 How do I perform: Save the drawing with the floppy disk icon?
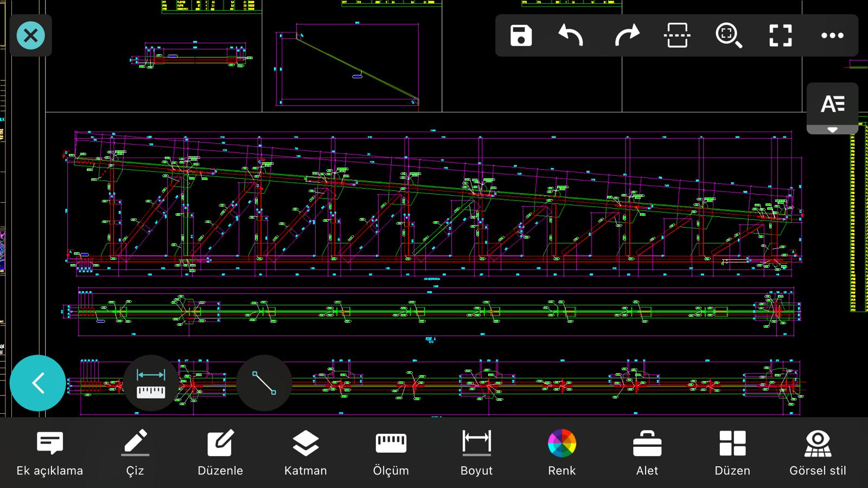[521, 36]
